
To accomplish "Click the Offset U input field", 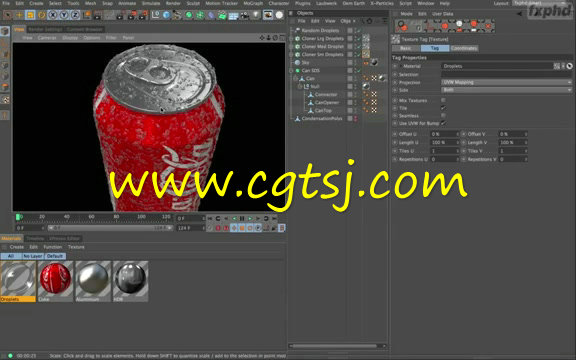I will [445, 134].
